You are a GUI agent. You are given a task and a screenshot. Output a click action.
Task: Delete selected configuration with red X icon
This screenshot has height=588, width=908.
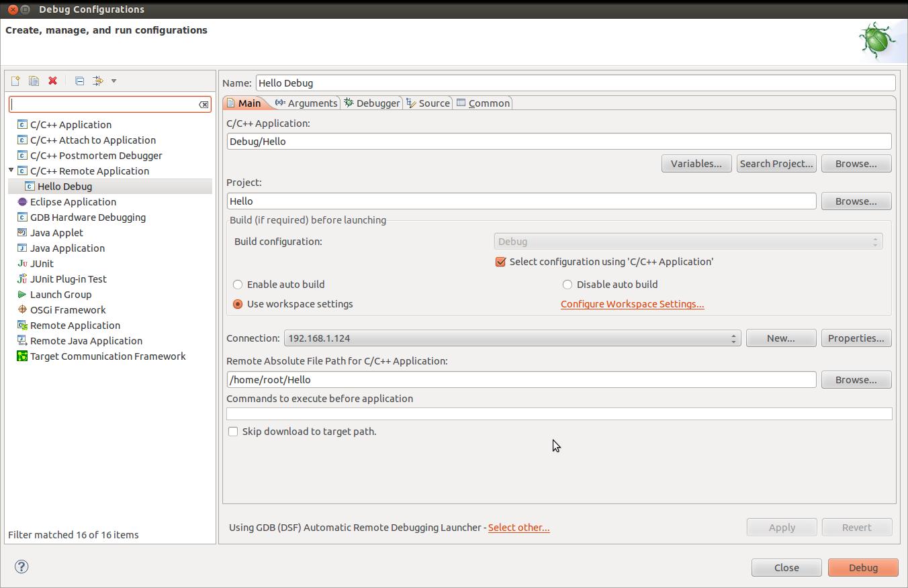[52, 81]
